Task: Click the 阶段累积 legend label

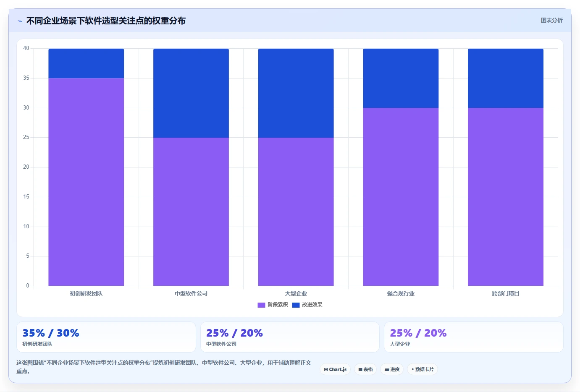Action: pyautogui.click(x=278, y=305)
